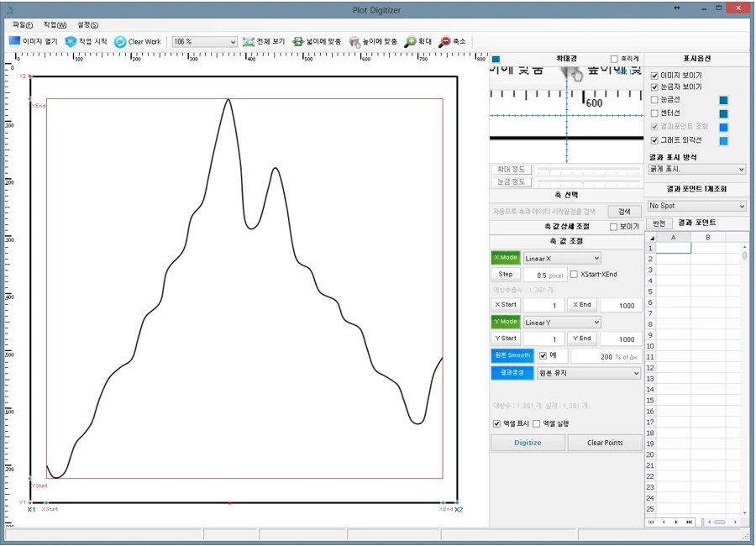Click the result grid horizontal scrollbar

pyautogui.click(x=722, y=522)
